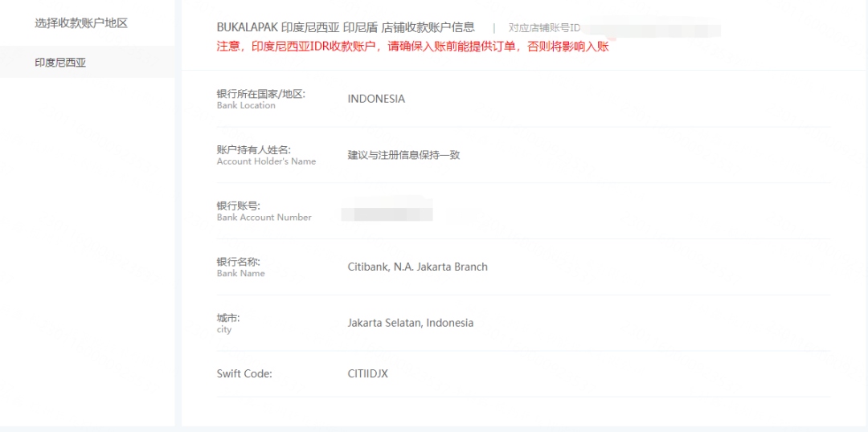Select the 建议与注册信息保持一致 hint text
Viewport: 868px width, 432px height.
tap(403, 155)
